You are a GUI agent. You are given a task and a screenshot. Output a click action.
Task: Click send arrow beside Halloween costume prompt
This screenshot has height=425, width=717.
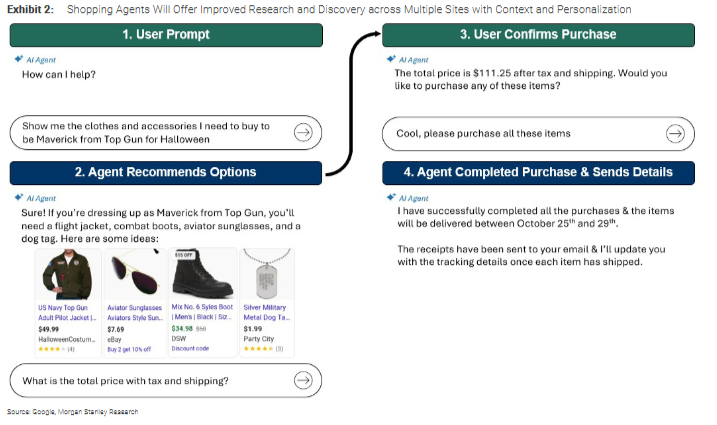(x=303, y=132)
